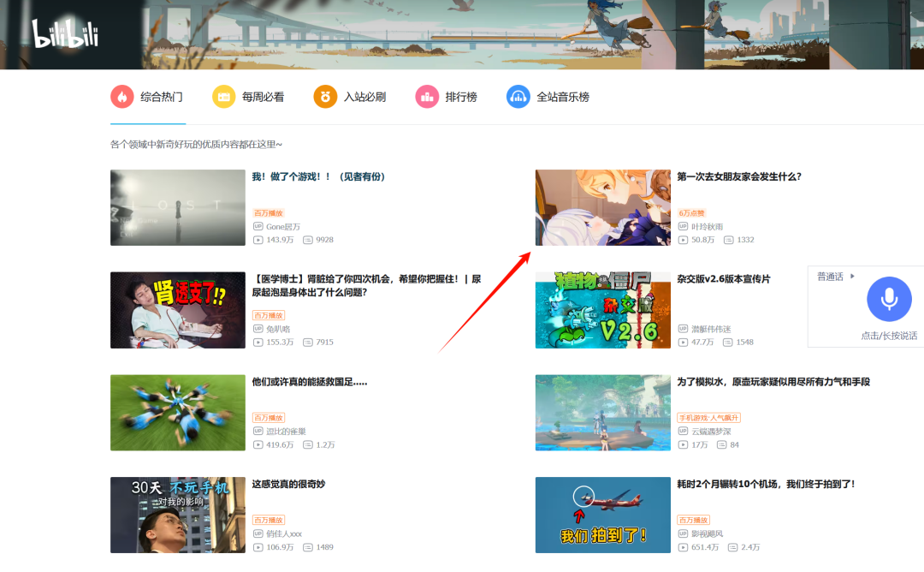Click the flame icon for 综合热门
Viewport: 924px width, 572px height.
(x=122, y=97)
